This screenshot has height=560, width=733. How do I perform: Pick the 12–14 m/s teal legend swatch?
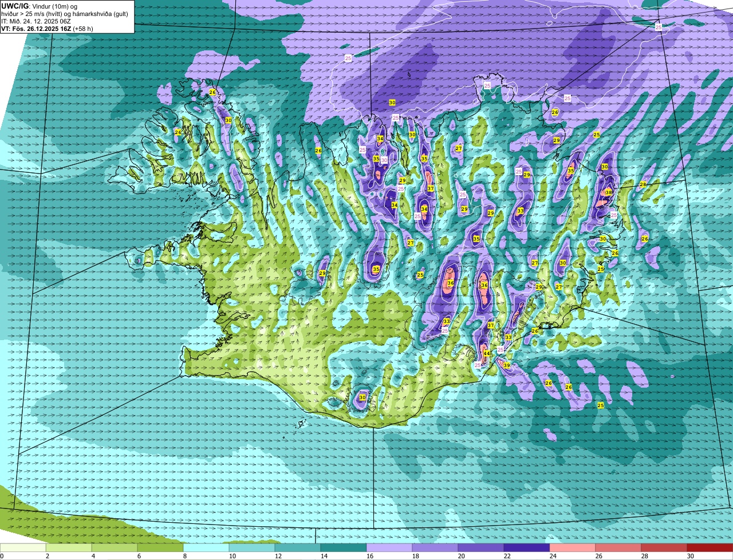pyautogui.click(x=298, y=547)
